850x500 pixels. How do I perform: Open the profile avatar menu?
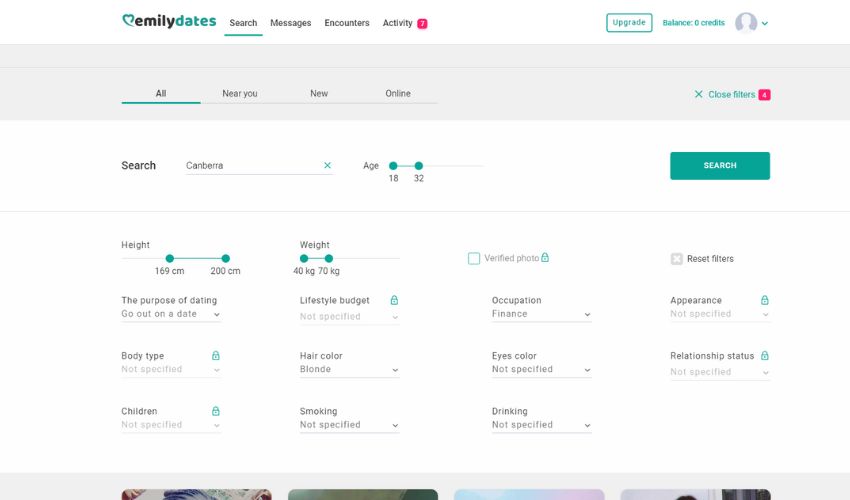[746, 23]
